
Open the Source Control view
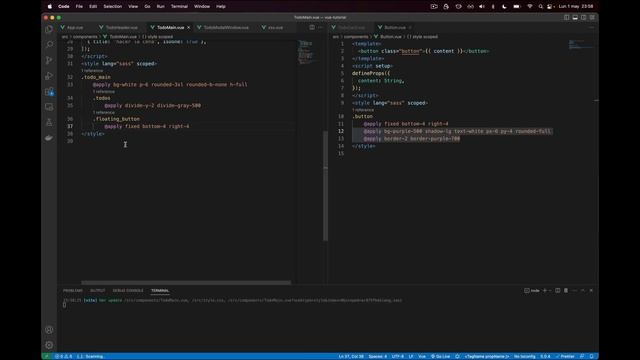click(49, 60)
